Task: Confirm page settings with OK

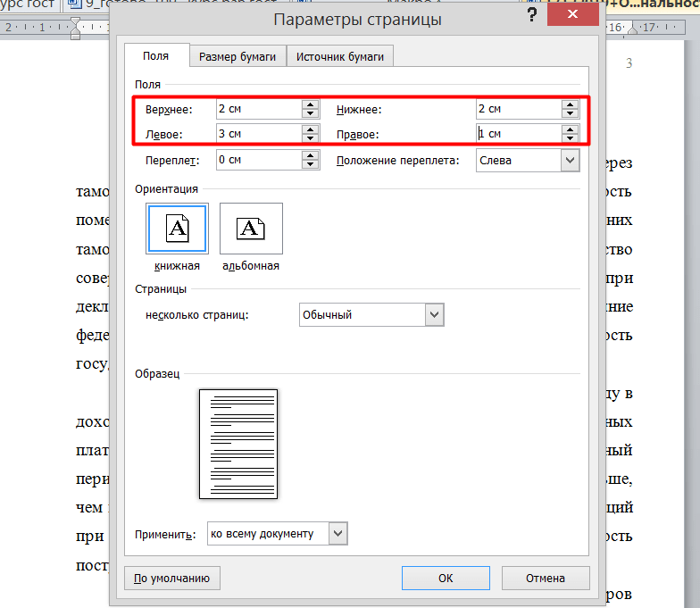Action: coord(446,579)
